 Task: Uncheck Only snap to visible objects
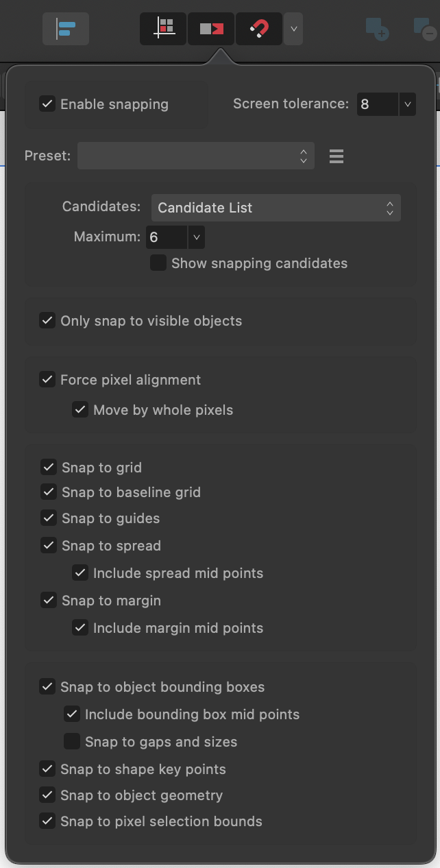coord(47,320)
